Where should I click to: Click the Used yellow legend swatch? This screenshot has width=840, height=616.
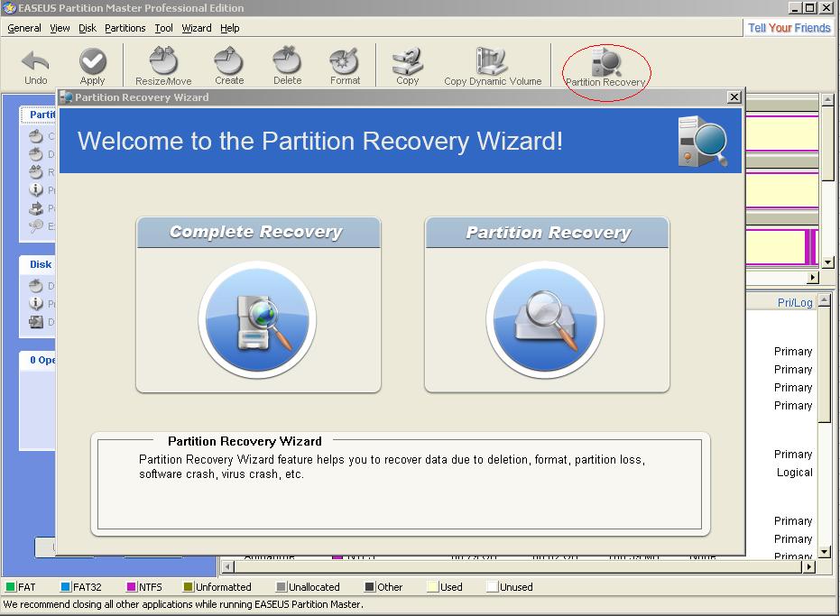(432, 586)
